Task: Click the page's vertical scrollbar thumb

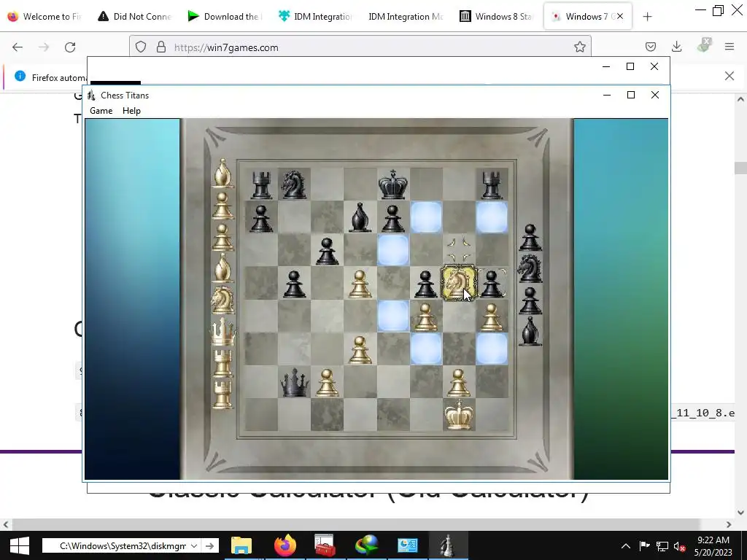Action: pyautogui.click(x=740, y=168)
